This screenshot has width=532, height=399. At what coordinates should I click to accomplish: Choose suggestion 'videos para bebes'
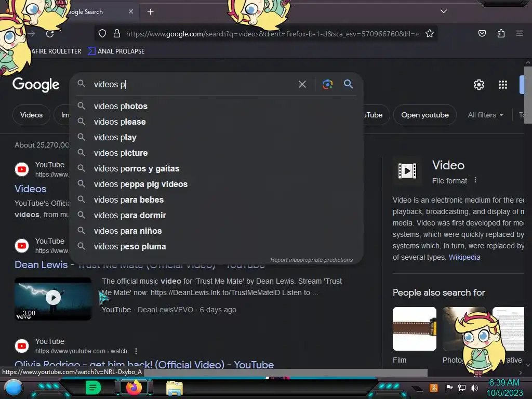pos(217,200)
